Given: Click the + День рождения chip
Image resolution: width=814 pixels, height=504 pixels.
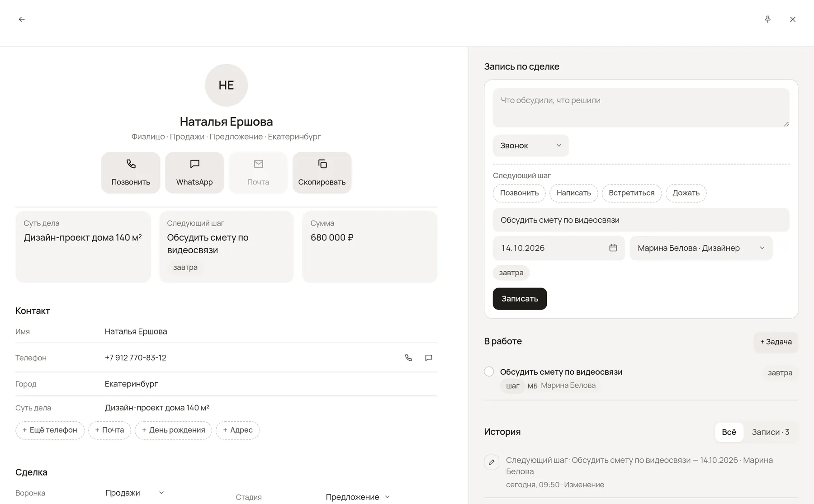Looking at the screenshot, I should [173, 430].
